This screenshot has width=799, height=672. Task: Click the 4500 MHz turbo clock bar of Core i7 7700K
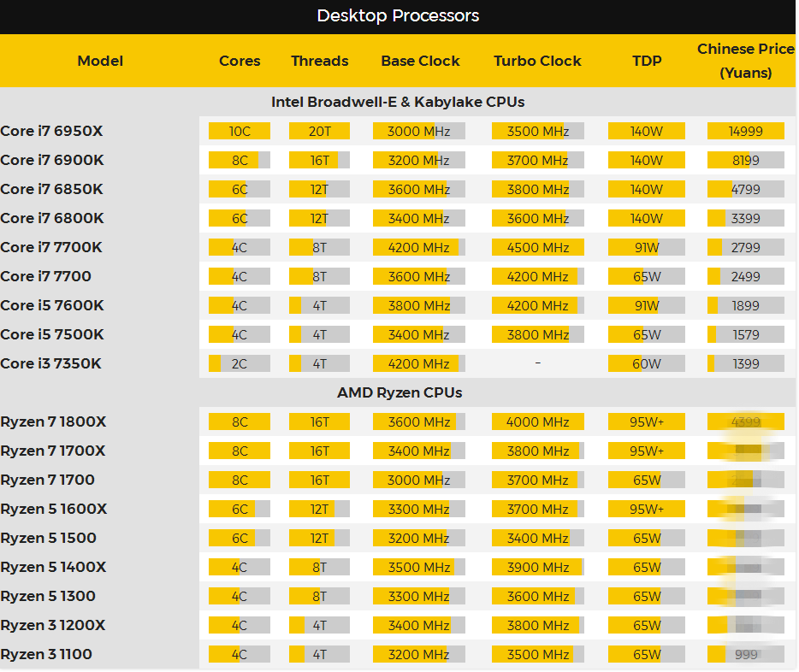tap(537, 247)
